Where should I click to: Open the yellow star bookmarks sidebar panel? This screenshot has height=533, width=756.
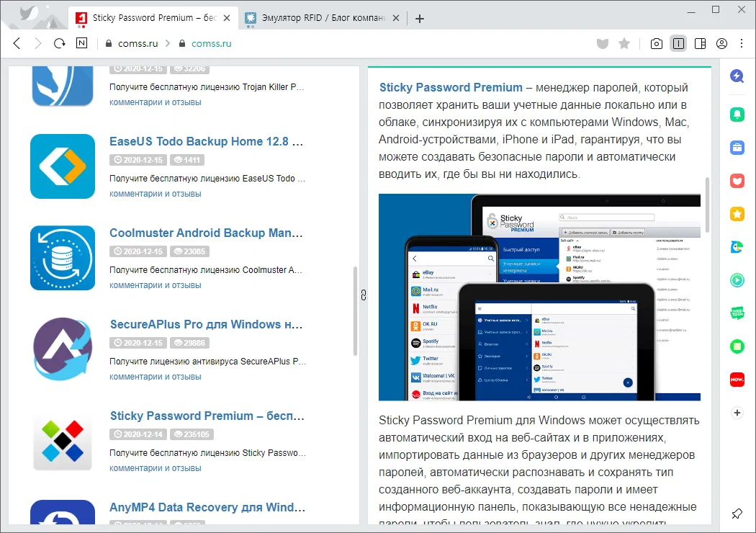coord(737,214)
